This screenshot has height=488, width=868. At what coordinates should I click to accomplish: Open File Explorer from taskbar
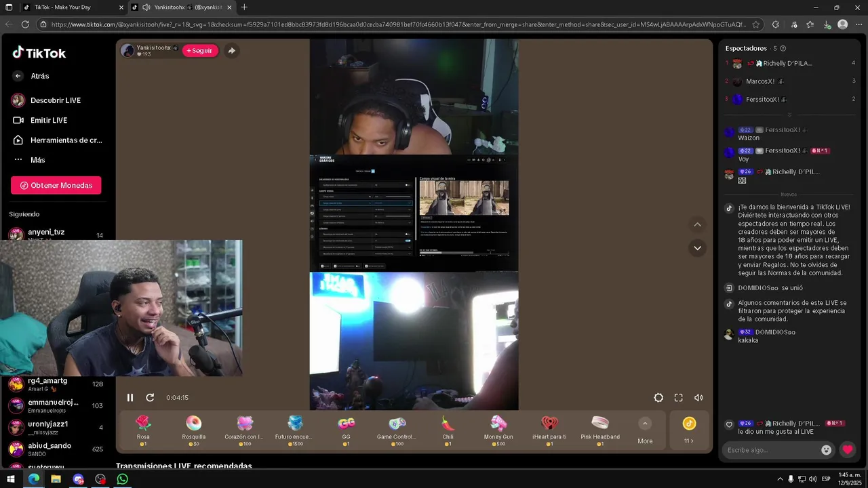coord(56,479)
